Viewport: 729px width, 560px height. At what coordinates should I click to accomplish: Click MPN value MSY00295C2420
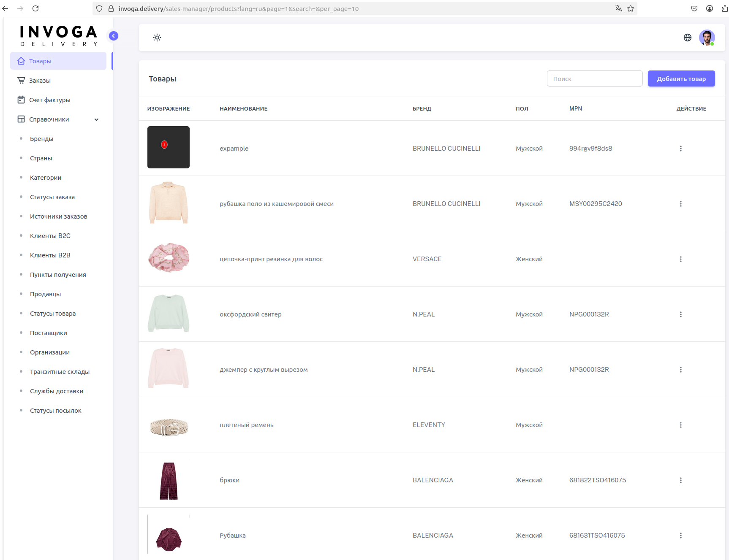596,204
